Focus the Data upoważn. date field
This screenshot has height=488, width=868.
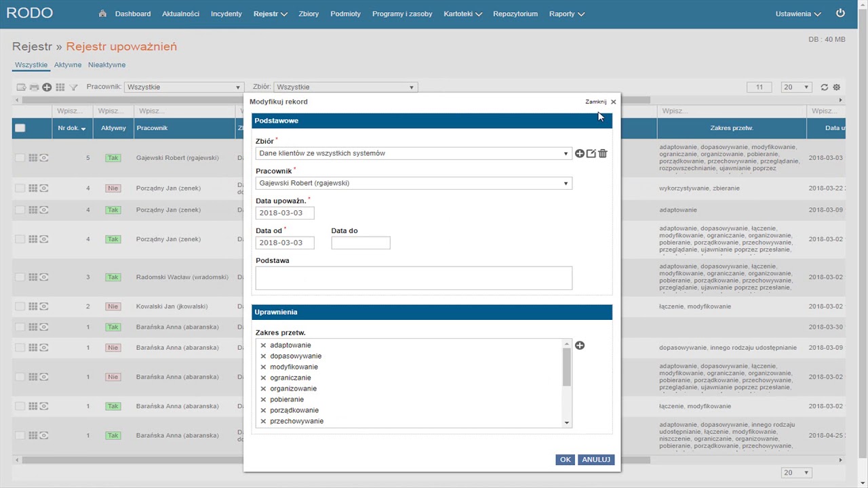click(x=285, y=213)
